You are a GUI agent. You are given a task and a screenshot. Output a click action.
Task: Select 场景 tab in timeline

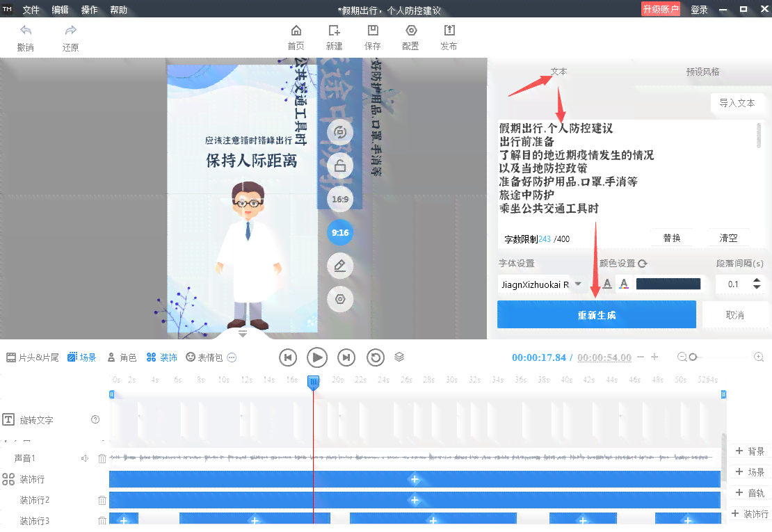tap(82, 357)
